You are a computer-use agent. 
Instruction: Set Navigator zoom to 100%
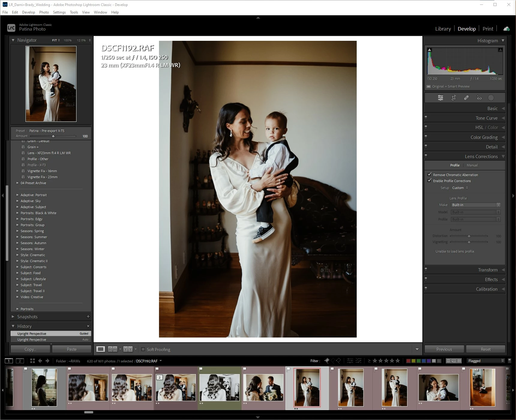[x=67, y=40]
